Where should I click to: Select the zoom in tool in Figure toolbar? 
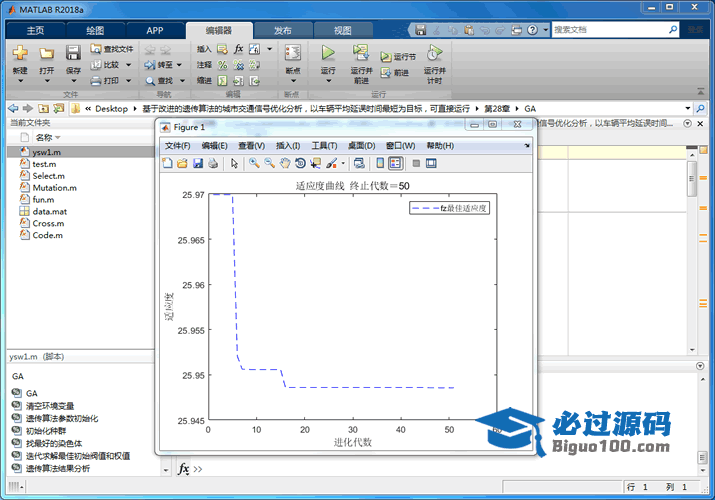tap(255, 163)
